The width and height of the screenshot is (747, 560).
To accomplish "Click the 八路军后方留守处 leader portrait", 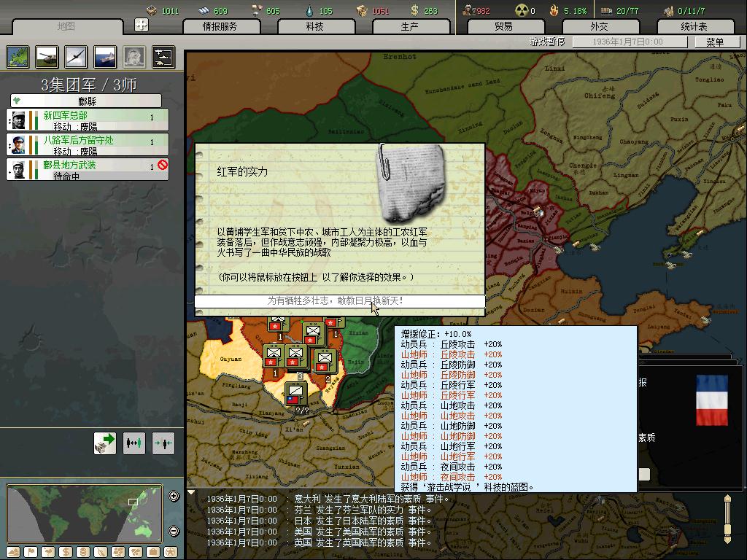I will [19, 144].
